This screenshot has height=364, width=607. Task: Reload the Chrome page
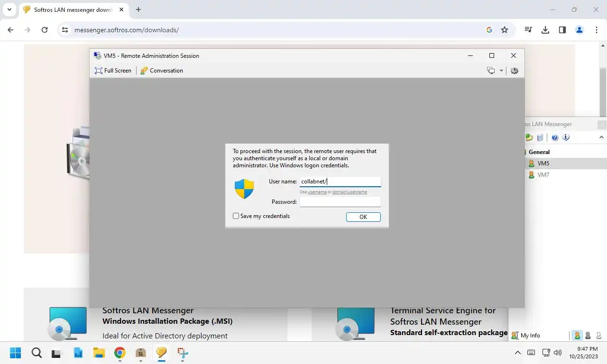45,30
